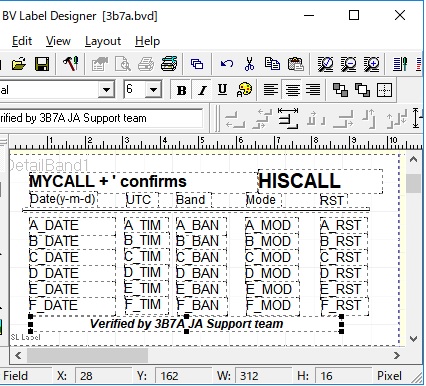This screenshot has width=426, height=386.
Task: Click the field text input box
Action: [101, 118]
